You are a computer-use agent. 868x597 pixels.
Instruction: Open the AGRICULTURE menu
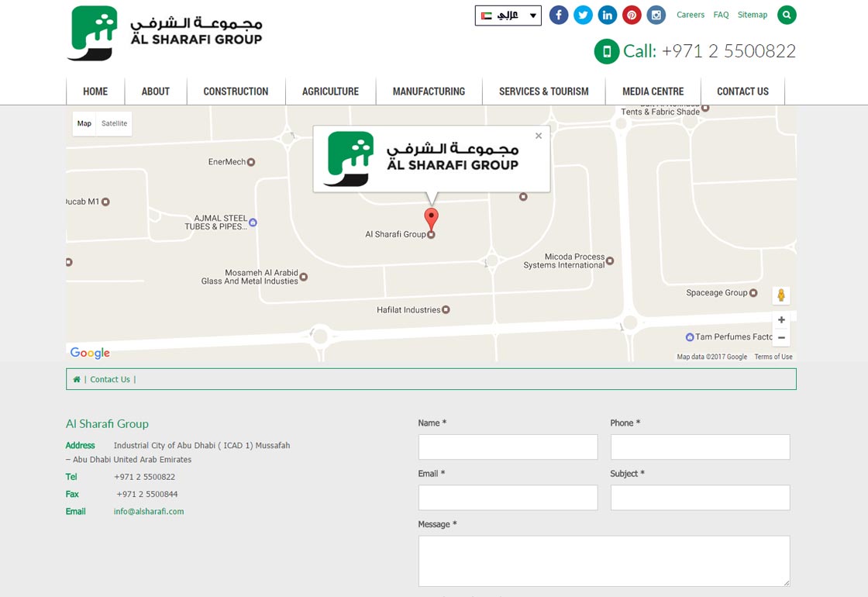click(x=330, y=91)
